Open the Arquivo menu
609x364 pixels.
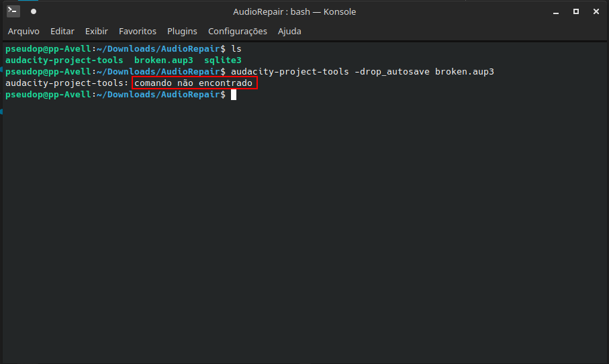coord(24,32)
